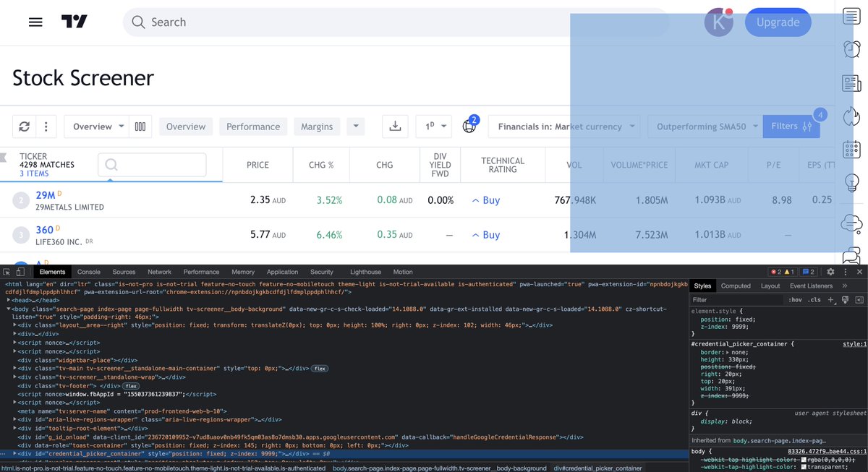Image resolution: width=868 pixels, height=472 pixels.
Task: Focus the top Search field
Action: point(396,22)
